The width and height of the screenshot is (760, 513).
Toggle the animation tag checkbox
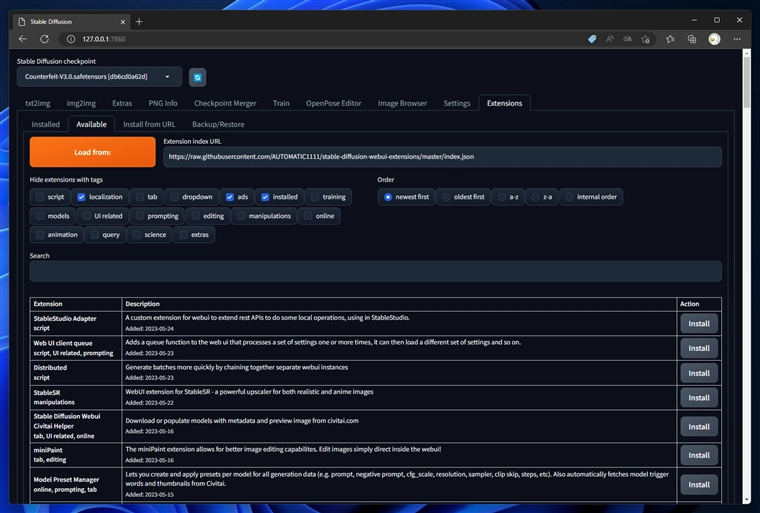click(x=40, y=235)
